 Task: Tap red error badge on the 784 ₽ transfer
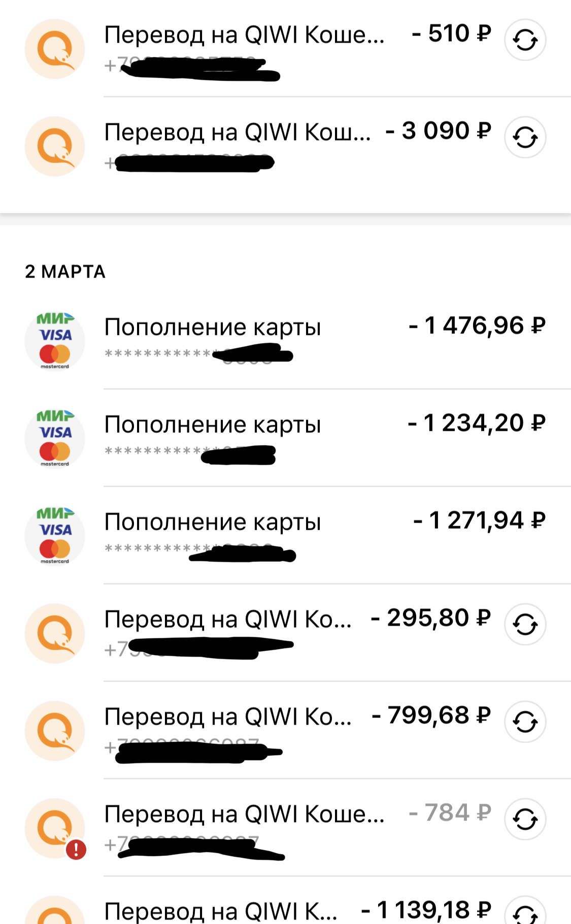pos(76,849)
